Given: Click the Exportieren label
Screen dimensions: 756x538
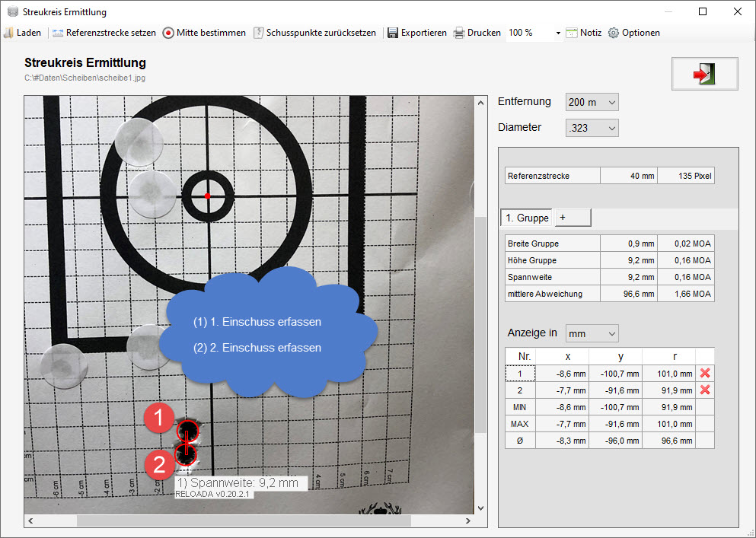Looking at the screenshot, I should coord(424,33).
